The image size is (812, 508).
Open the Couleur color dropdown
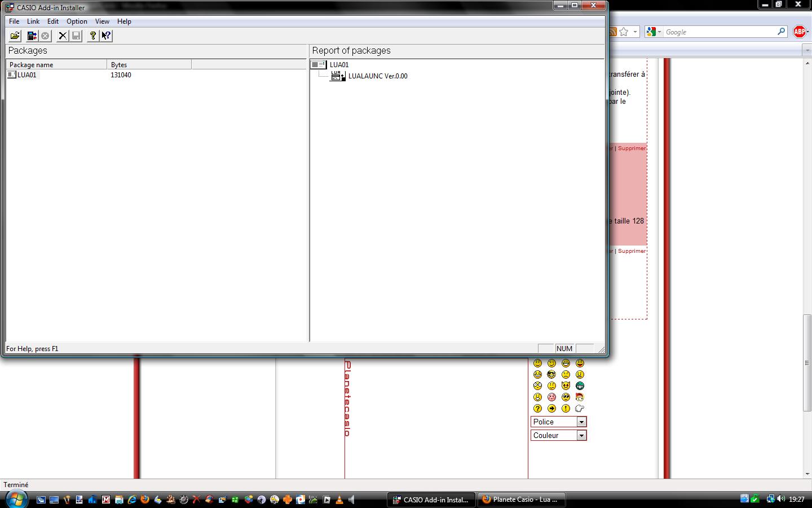tap(558, 435)
